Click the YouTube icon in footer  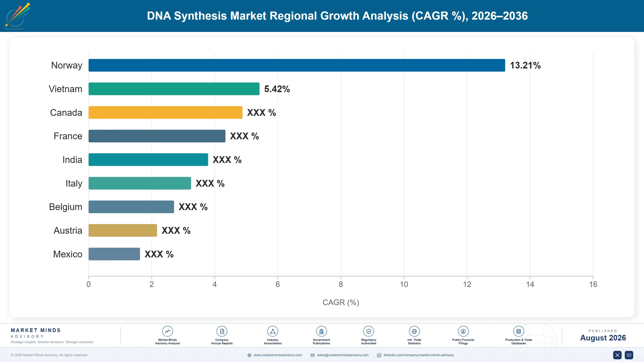(x=629, y=355)
